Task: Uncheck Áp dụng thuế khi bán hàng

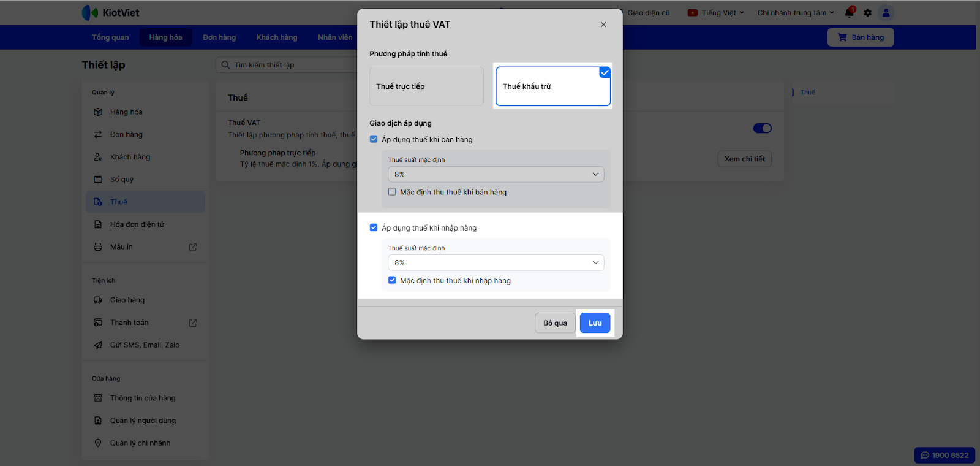Action: click(374, 139)
